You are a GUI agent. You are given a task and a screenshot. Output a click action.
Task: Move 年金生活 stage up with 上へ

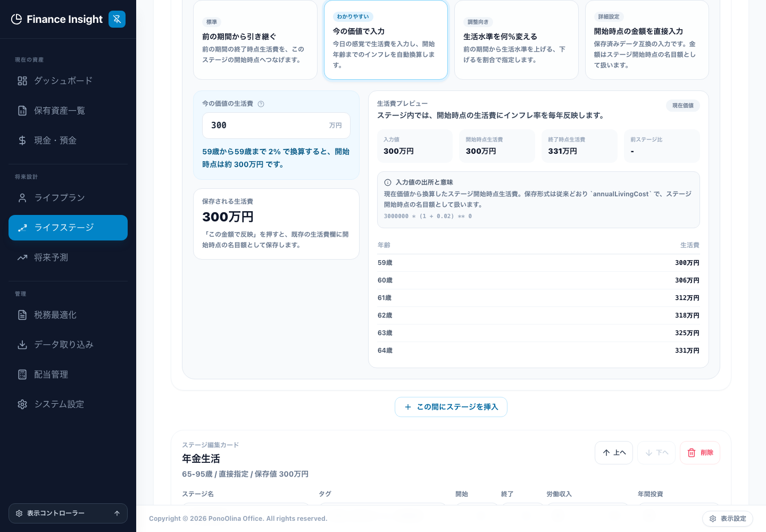click(x=614, y=453)
